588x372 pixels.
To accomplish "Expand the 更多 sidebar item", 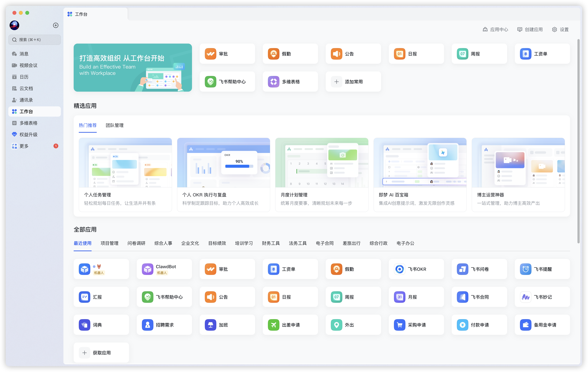I will tap(24, 146).
